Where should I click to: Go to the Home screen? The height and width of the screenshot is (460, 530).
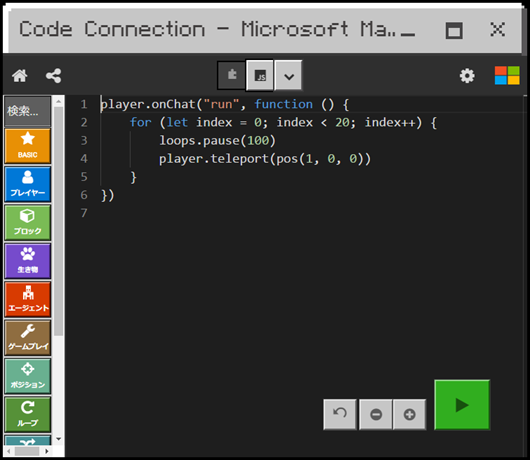coord(20,76)
